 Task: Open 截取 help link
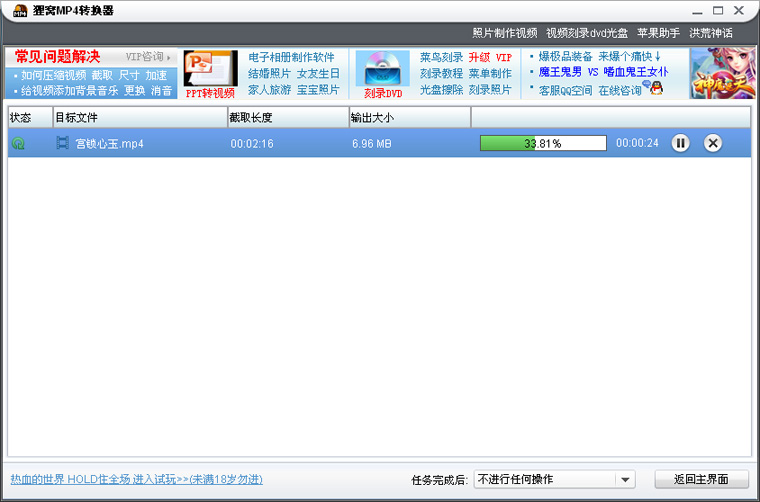pyautogui.click(x=102, y=75)
